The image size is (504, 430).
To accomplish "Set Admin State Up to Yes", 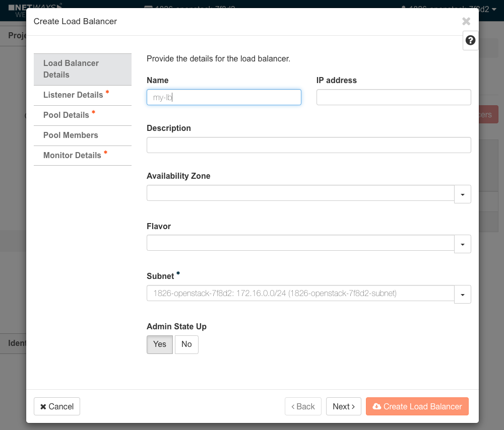I will click(159, 344).
